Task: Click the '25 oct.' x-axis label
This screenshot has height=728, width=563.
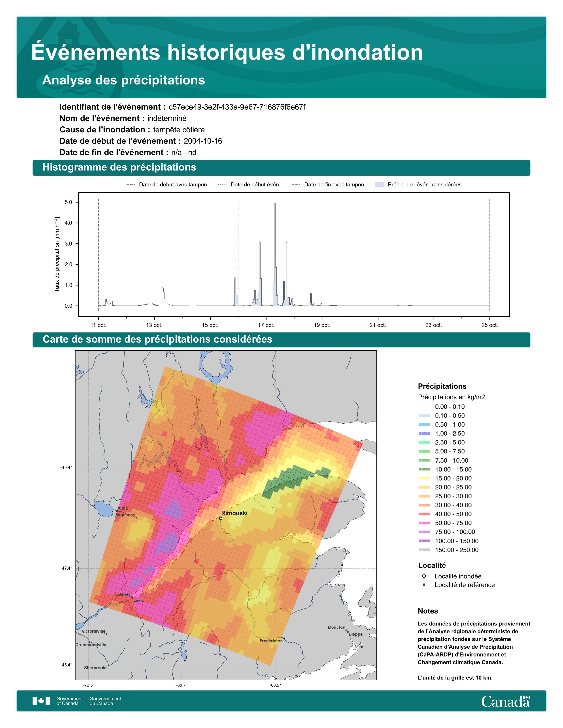Action: pyautogui.click(x=490, y=325)
